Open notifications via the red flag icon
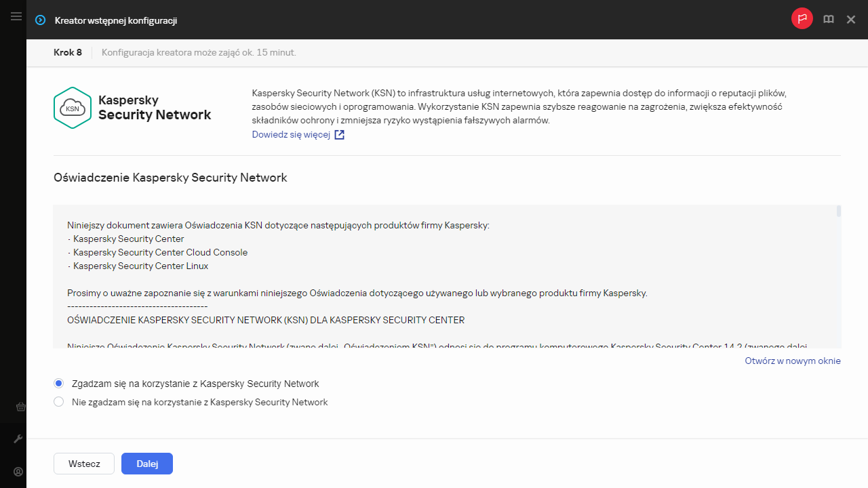The image size is (868, 488). [802, 19]
